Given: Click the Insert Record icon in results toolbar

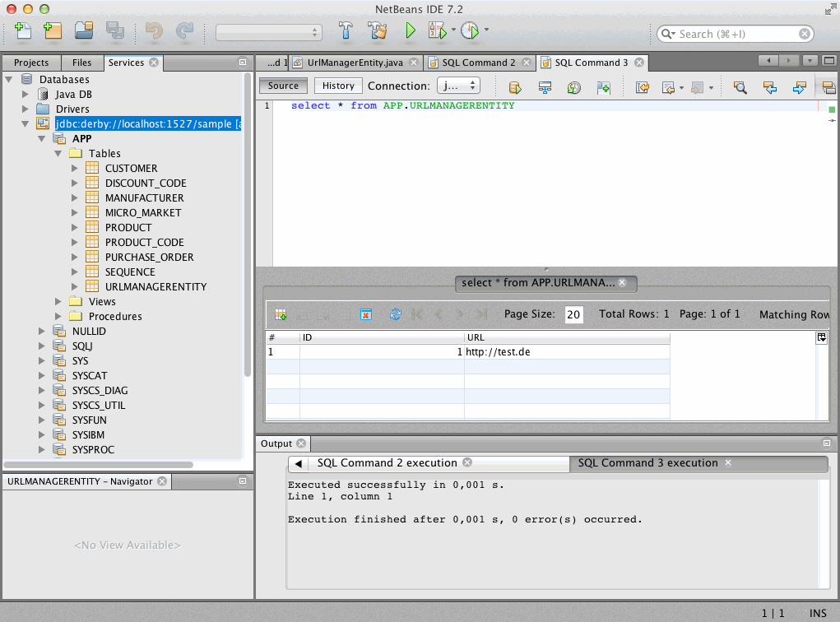Looking at the screenshot, I should pos(281,314).
